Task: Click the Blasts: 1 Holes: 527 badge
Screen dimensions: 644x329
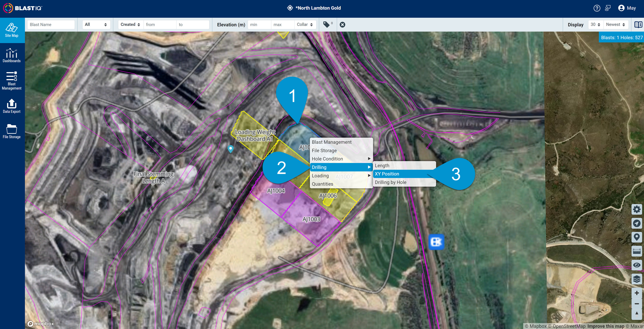Action: [x=621, y=37]
